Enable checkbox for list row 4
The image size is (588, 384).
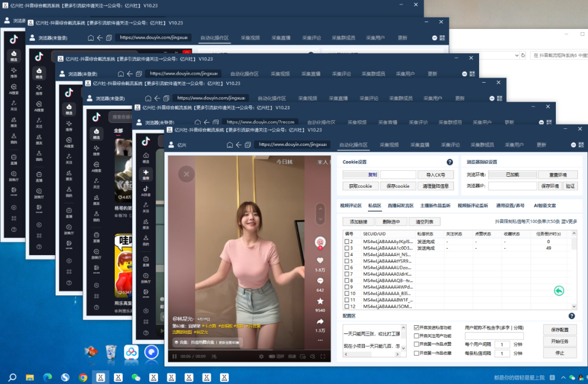point(347,255)
